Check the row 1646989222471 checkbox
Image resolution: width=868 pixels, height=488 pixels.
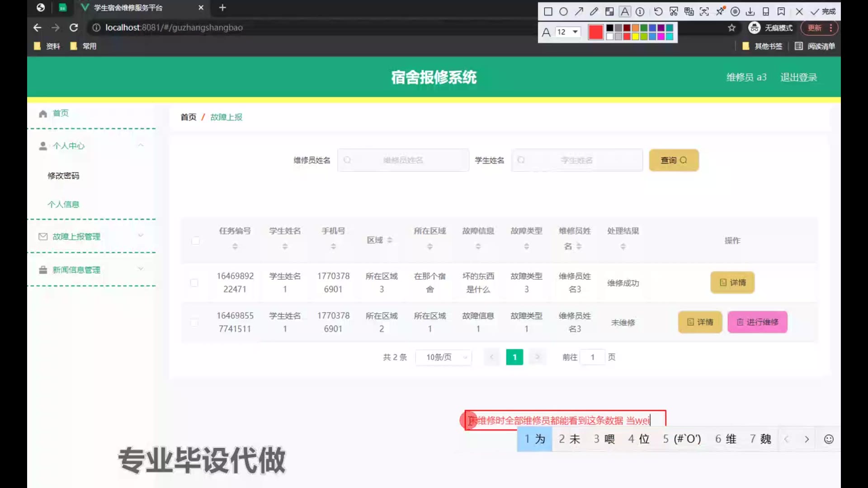click(x=194, y=282)
